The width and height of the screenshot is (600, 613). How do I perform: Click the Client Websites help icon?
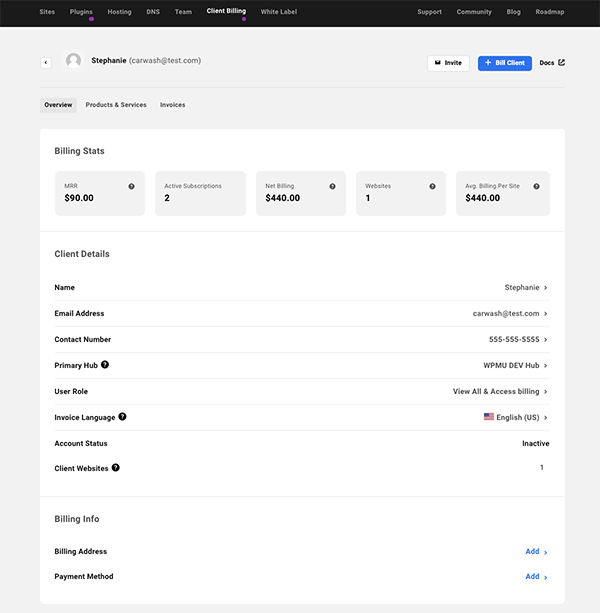coord(116,467)
